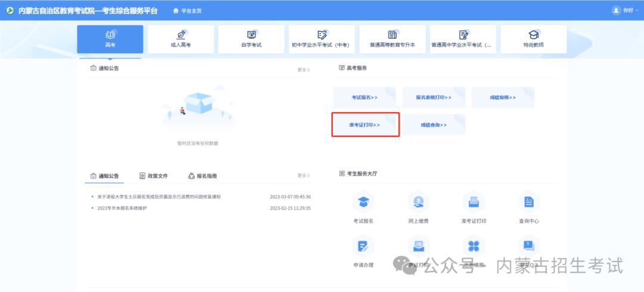
Task: Switch to the 自学考试 tab
Action: coord(252,39)
